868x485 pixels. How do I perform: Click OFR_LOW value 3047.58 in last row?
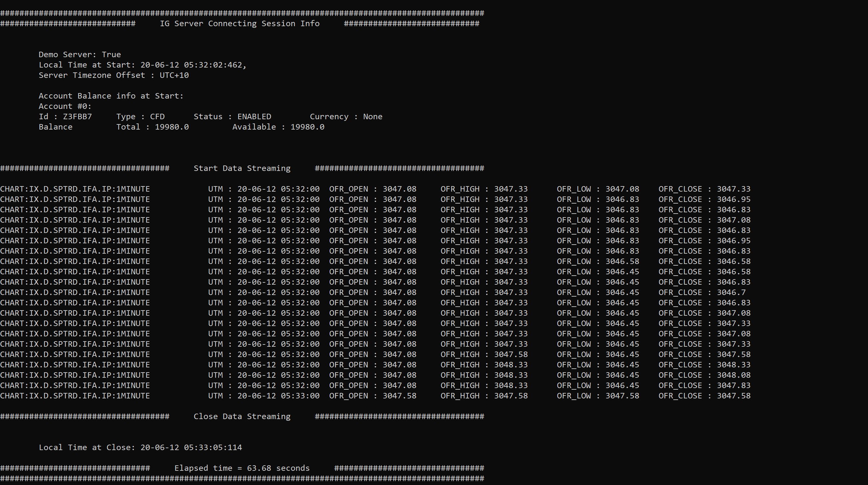(x=622, y=396)
